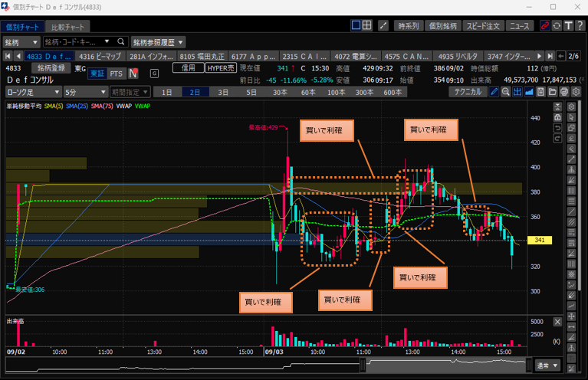Click the chart range navigator slider handle
588x380 pixels.
367,365
